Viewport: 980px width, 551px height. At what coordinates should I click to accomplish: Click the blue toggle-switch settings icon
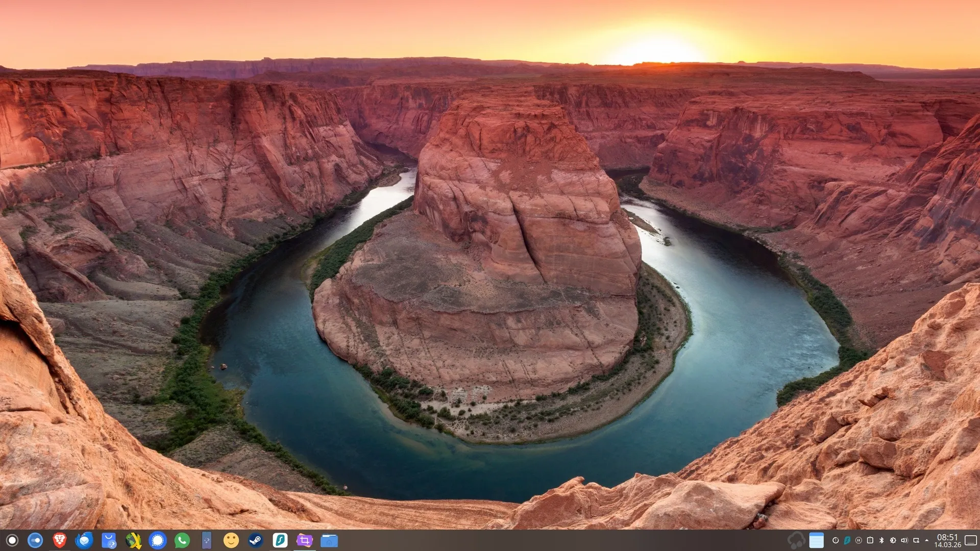35,540
